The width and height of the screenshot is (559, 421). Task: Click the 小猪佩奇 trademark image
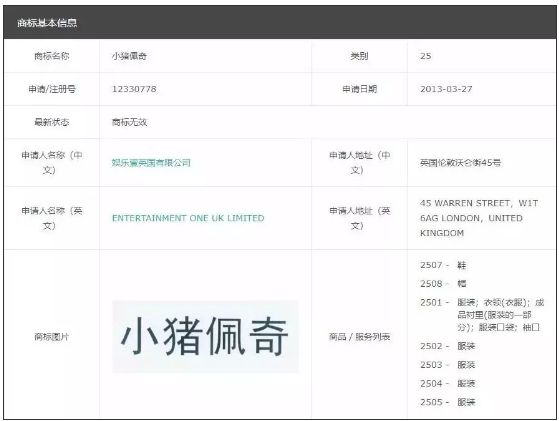point(205,337)
